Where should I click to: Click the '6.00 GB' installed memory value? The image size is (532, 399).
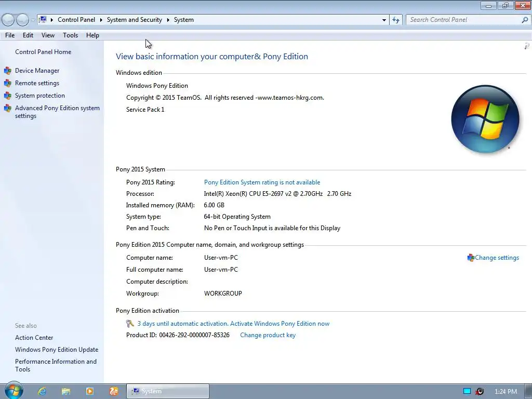pyautogui.click(x=214, y=205)
